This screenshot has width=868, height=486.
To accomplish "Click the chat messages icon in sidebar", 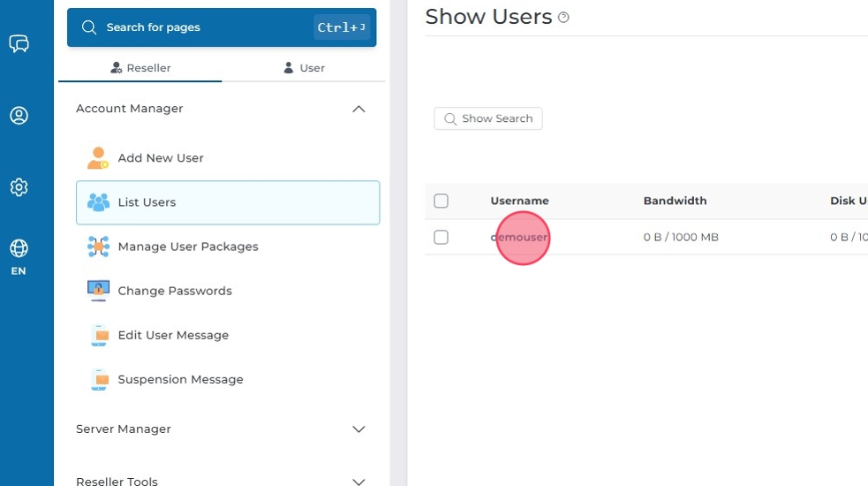I will [19, 43].
